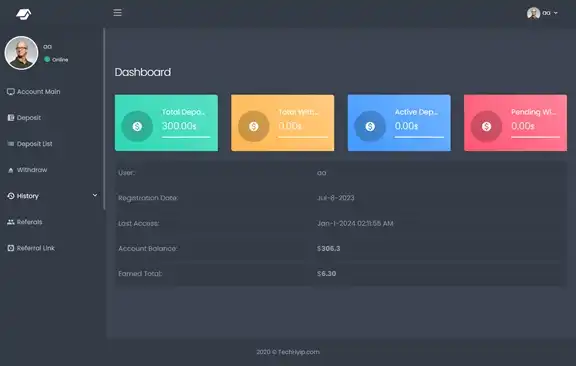Click the Withdraw sidebar icon
Screen dimensions: 576x366
pyautogui.click(x=11, y=170)
